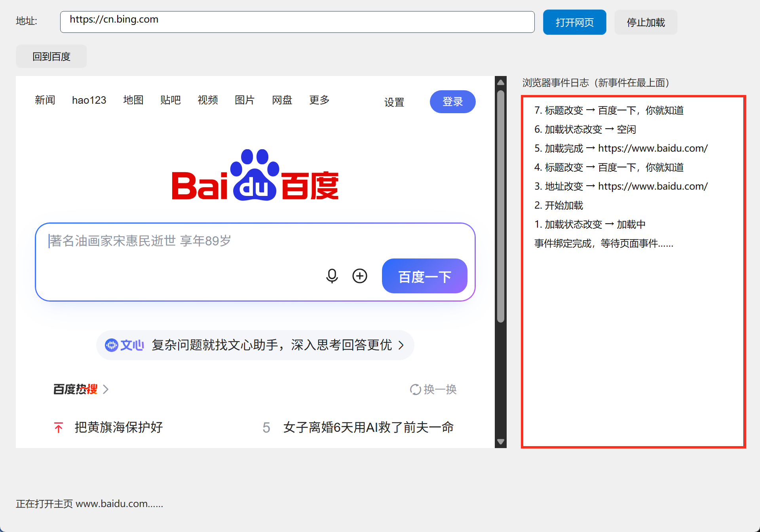Click the web view scrollbar thumb
This screenshot has height=532, width=760.
click(500, 206)
